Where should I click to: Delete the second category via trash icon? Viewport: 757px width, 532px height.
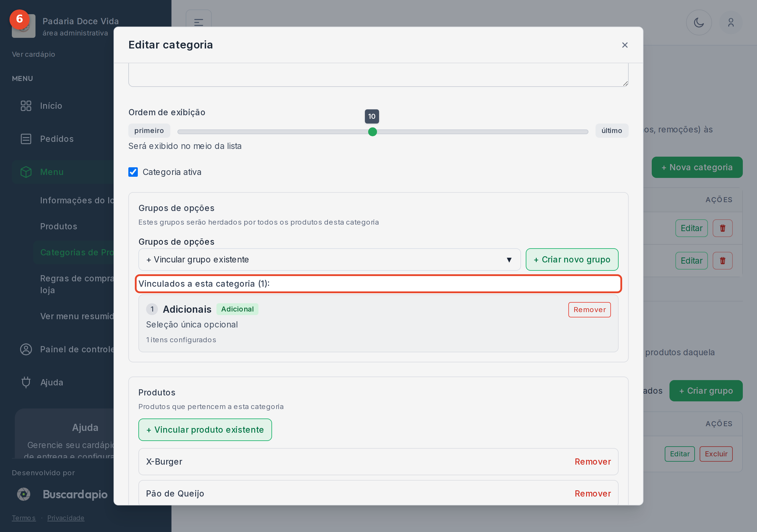(722, 261)
